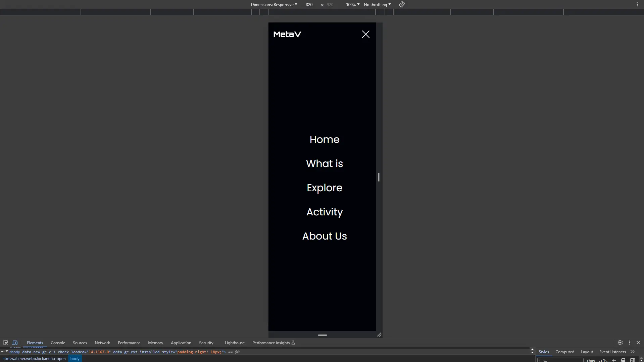
Task: Select the body breadcrumb
Action: point(75,359)
